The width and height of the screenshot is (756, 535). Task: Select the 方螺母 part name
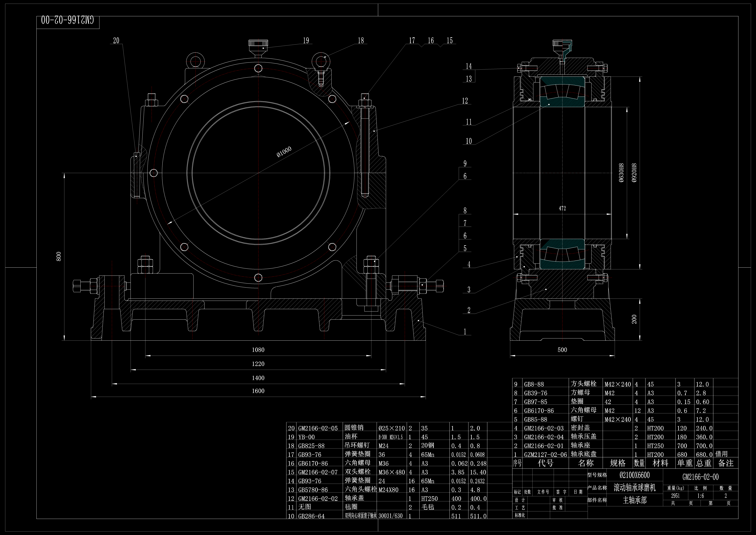coord(580,392)
